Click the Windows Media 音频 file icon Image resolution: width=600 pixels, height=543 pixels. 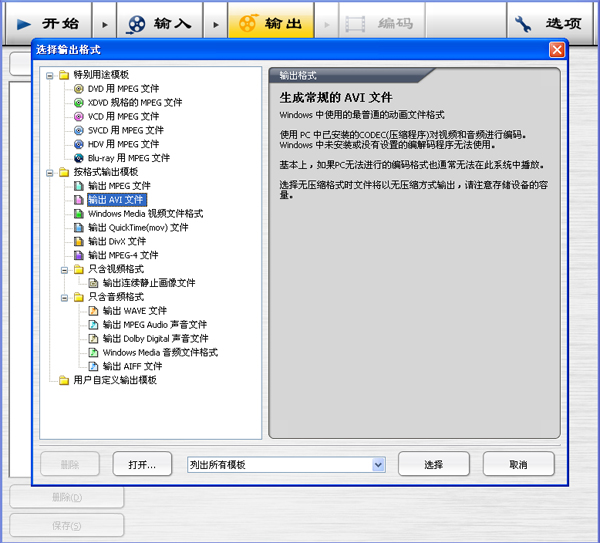coord(93,352)
